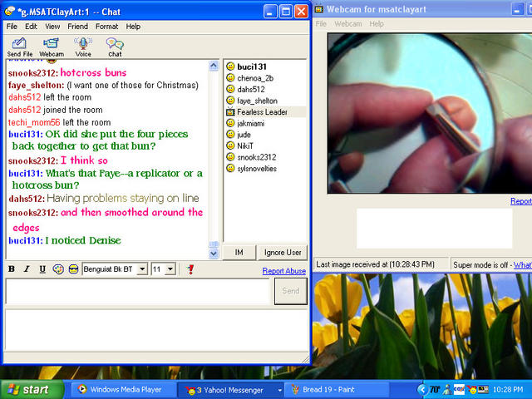Open the File menu in chat window

click(x=12, y=27)
